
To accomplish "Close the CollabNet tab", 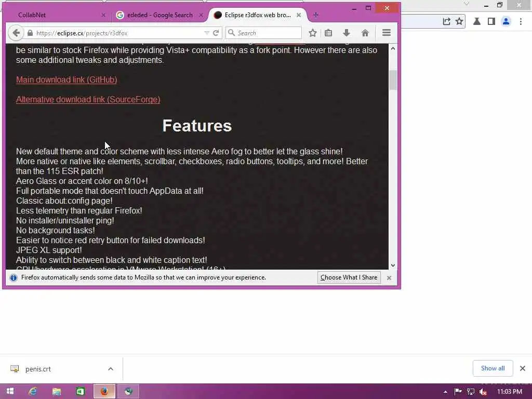I will [x=103, y=15].
